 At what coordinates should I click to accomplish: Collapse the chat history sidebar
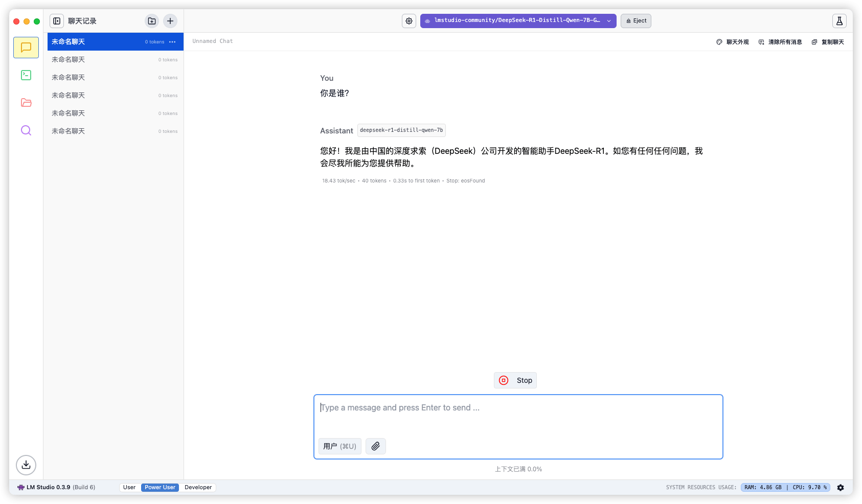[x=57, y=21]
